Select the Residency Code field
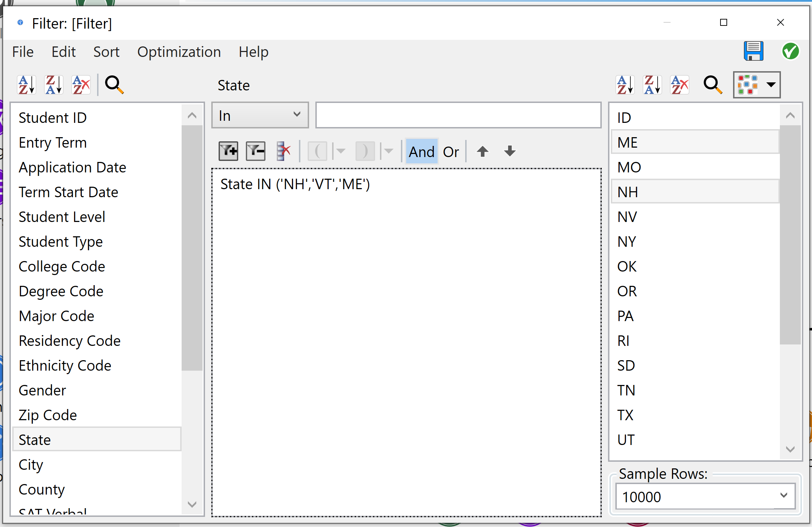 pos(70,341)
